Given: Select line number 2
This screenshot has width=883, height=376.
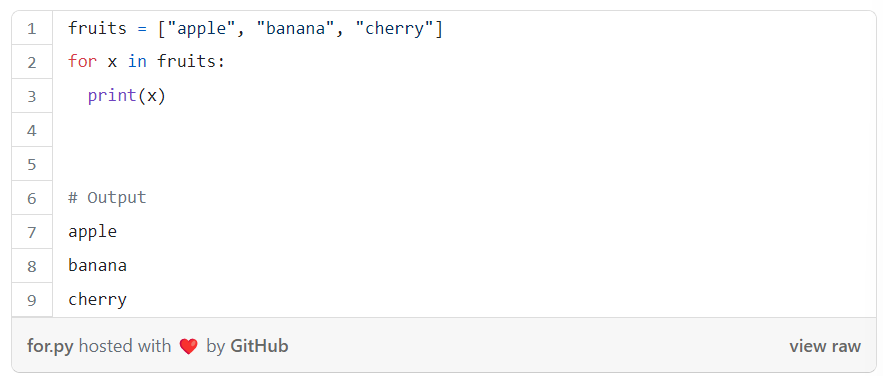Looking at the screenshot, I should 32,62.
